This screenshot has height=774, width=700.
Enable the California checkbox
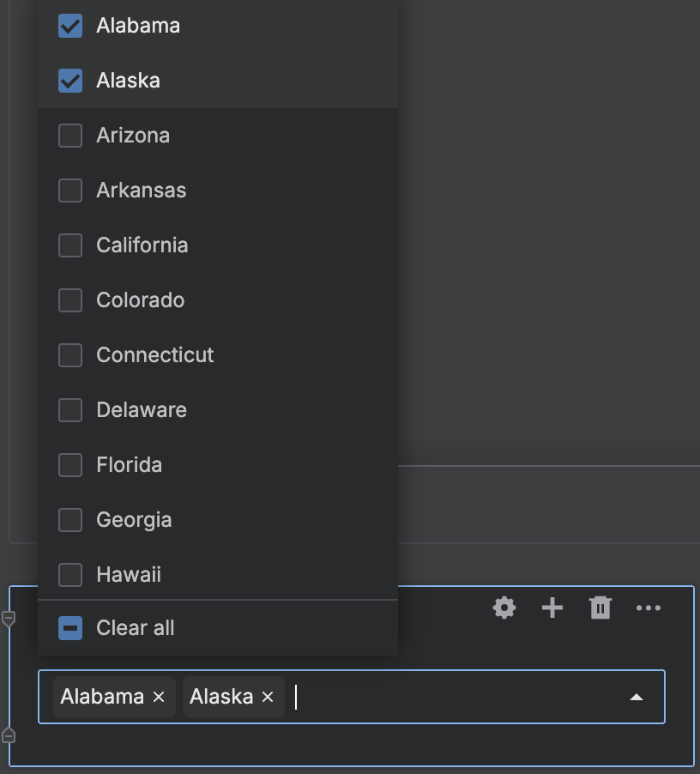tap(70, 245)
